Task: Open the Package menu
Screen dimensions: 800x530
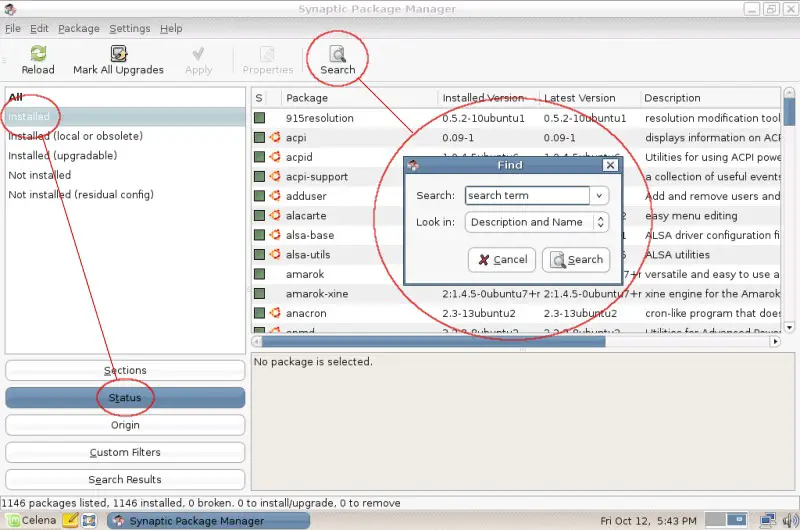Action: (79, 29)
